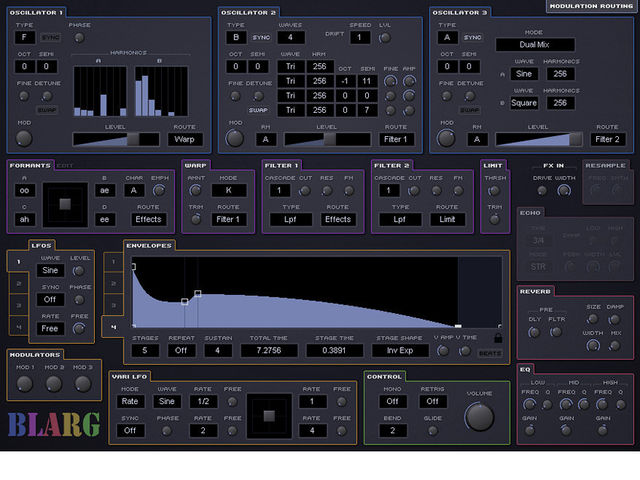
Task: Click the Reverb Mix knob
Action: [615, 346]
